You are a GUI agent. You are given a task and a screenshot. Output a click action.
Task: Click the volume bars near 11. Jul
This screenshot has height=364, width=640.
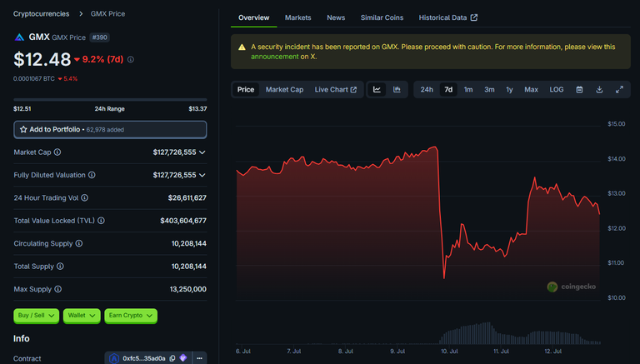(x=501, y=339)
